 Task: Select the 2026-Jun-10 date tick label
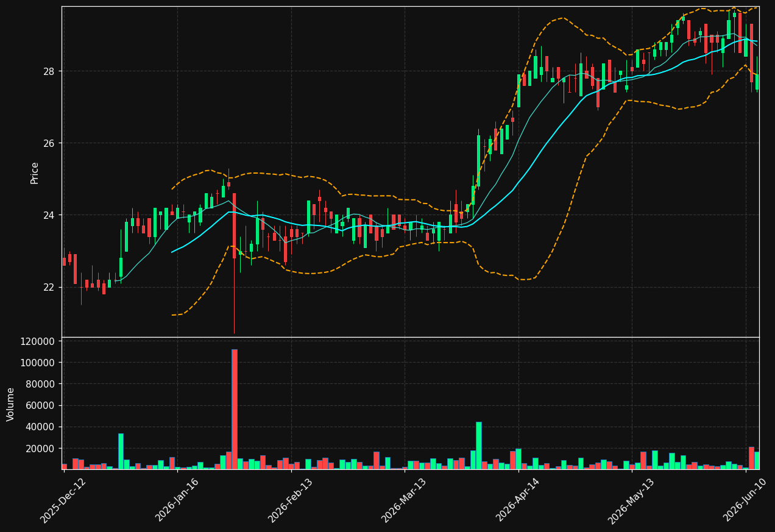click(746, 500)
